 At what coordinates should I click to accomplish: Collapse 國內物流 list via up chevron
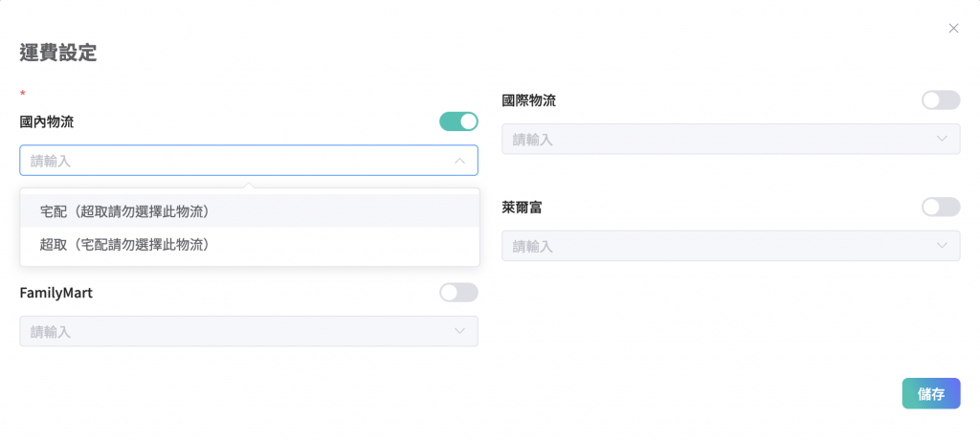click(459, 161)
